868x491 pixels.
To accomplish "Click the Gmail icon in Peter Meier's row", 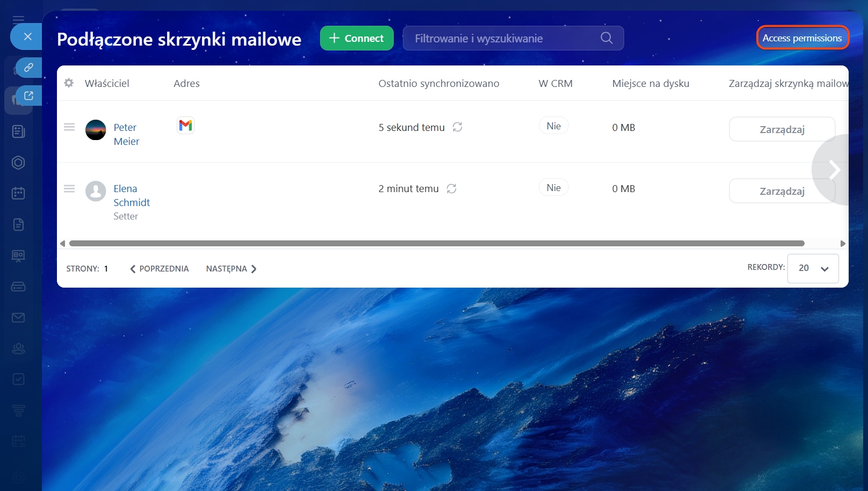I will click(x=185, y=126).
